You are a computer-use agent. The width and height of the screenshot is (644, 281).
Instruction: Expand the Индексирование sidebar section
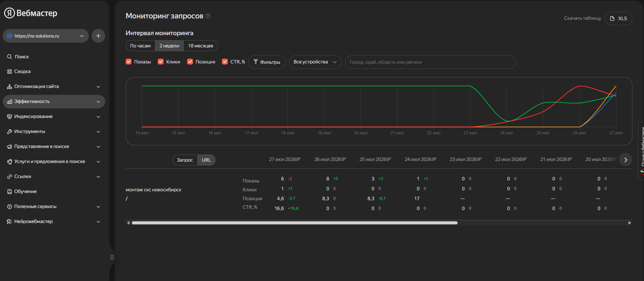54,117
